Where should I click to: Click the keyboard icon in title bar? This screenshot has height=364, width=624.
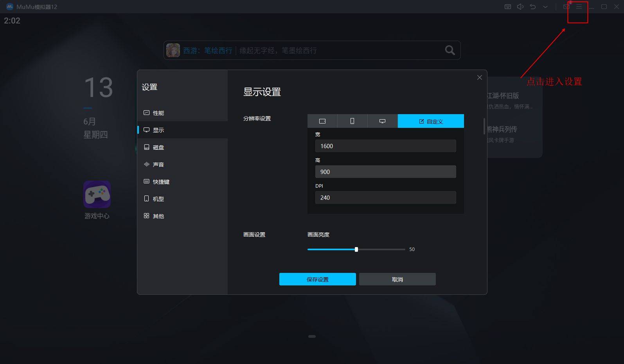coord(507,7)
